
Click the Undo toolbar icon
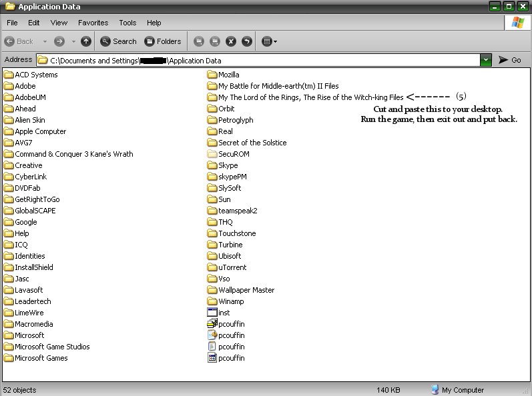pyautogui.click(x=247, y=41)
